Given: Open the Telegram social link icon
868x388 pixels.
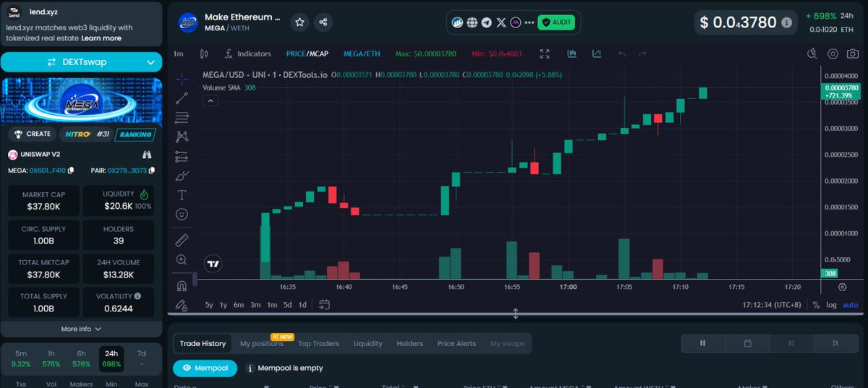Looking at the screenshot, I should (x=486, y=22).
